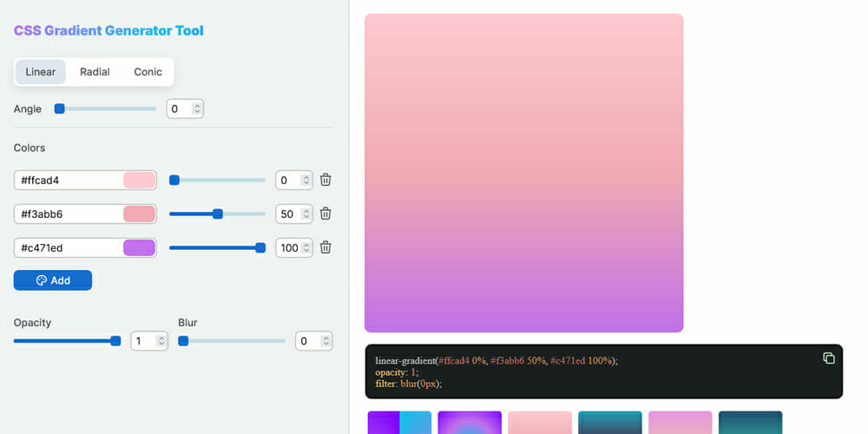Image resolution: width=868 pixels, height=434 pixels.
Task: Click the Opacity slider handle
Action: pyautogui.click(x=115, y=341)
